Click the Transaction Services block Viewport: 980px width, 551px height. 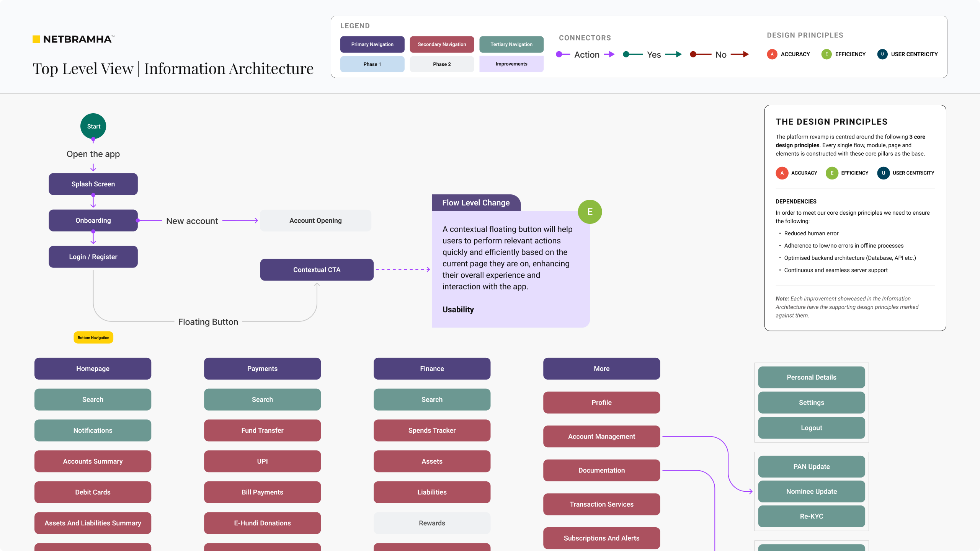[601, 504]
